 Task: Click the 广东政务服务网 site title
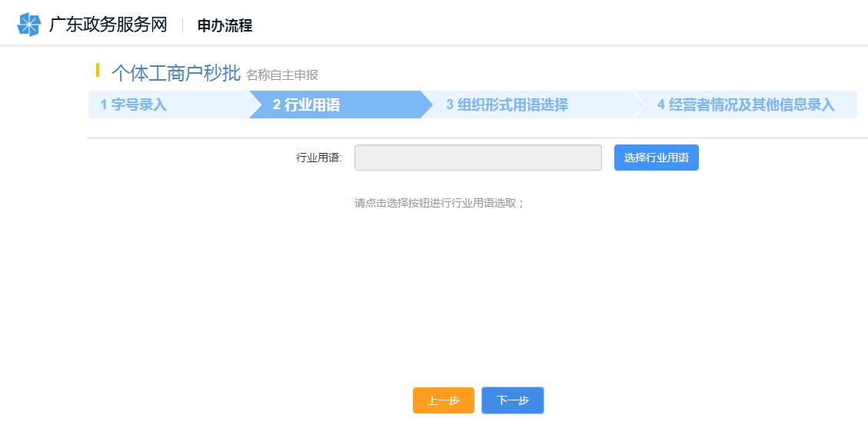[108, 25]
